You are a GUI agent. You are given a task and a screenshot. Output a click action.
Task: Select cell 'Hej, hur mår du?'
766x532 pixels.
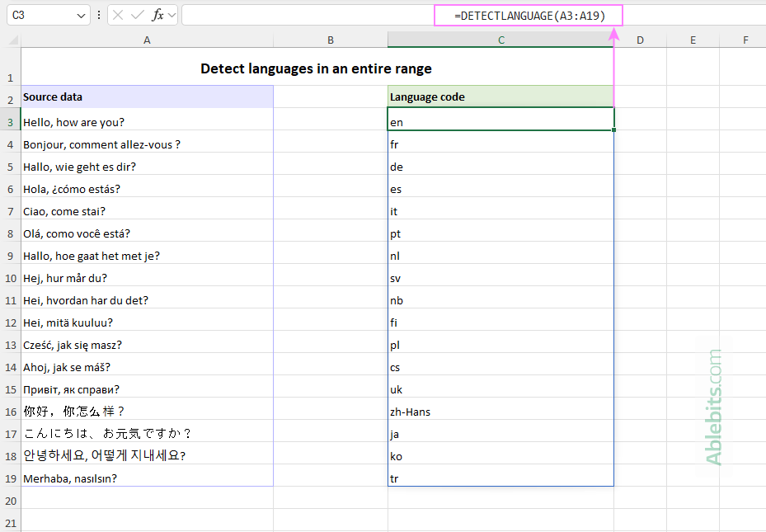pyautogui.click(x=147, y=275)
